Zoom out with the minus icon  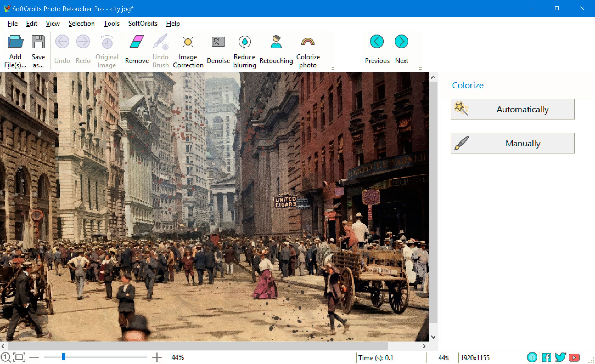pos(34,357)
